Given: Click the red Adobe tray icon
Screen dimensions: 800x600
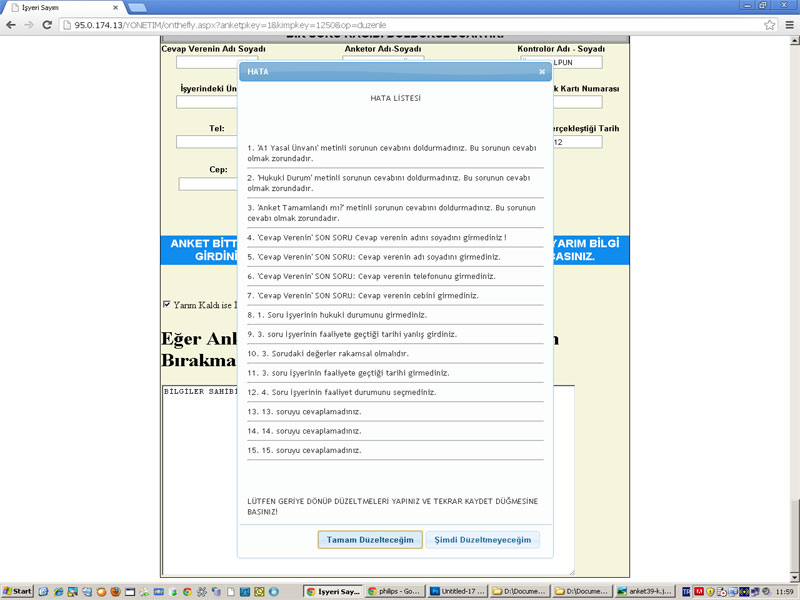Looking at the screenshot, I should 698,592.
